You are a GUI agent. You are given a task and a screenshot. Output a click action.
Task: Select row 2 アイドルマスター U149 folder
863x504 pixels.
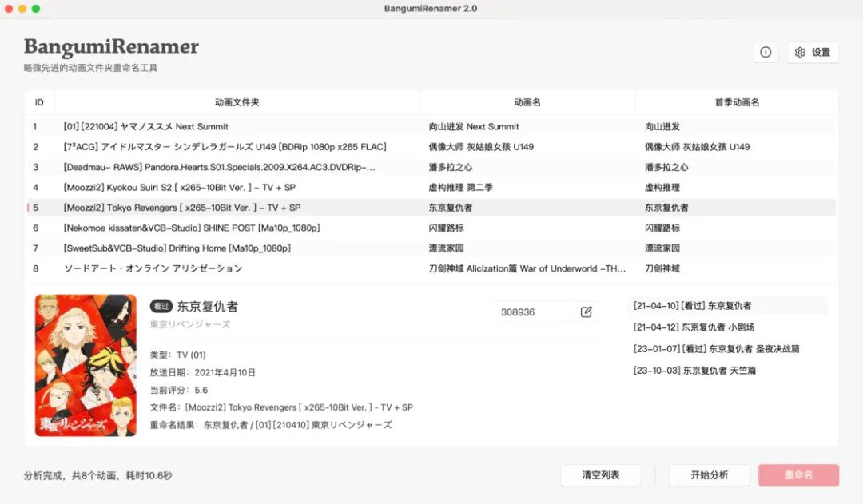(x=431, y=147)
